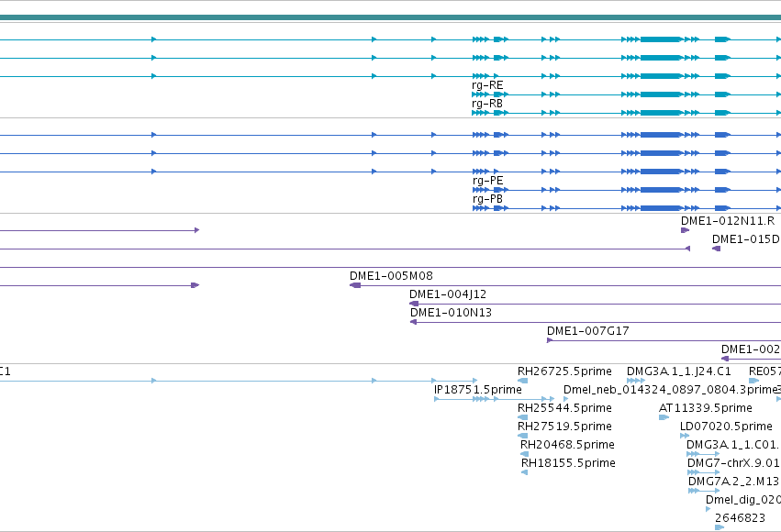
Task: Click the RH20468.5prime light-blue arrow glyph
Action: (x=524, y=454)
